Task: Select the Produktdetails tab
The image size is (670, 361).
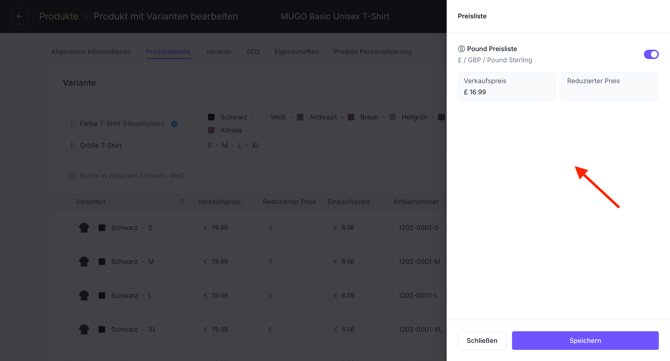Action: pyautogui.click(x=168, y=52)
